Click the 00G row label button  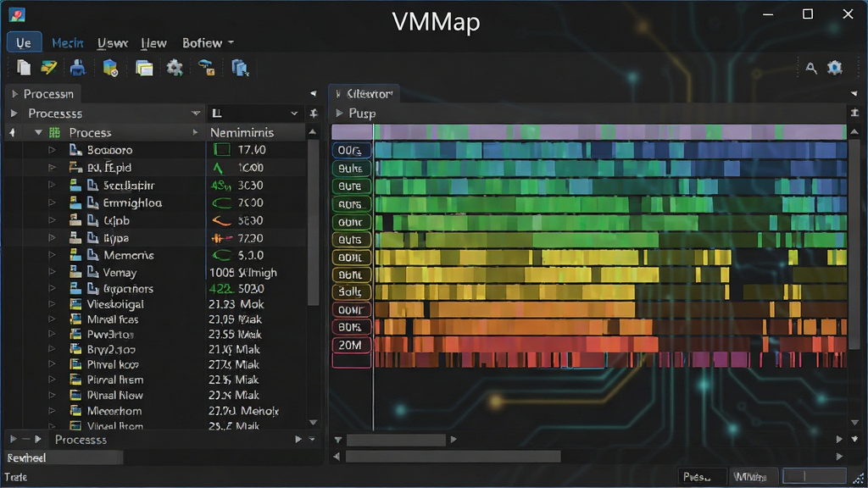[x=351, y=151]
